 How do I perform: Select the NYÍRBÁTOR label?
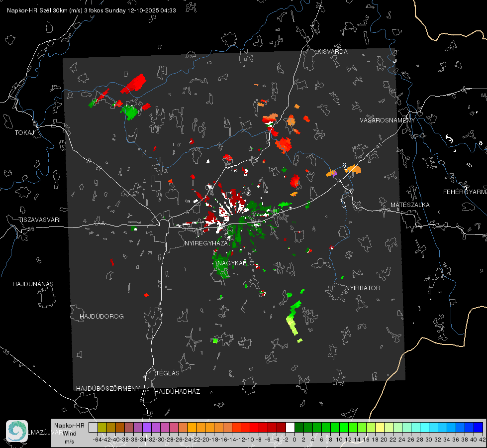point(363,288)
